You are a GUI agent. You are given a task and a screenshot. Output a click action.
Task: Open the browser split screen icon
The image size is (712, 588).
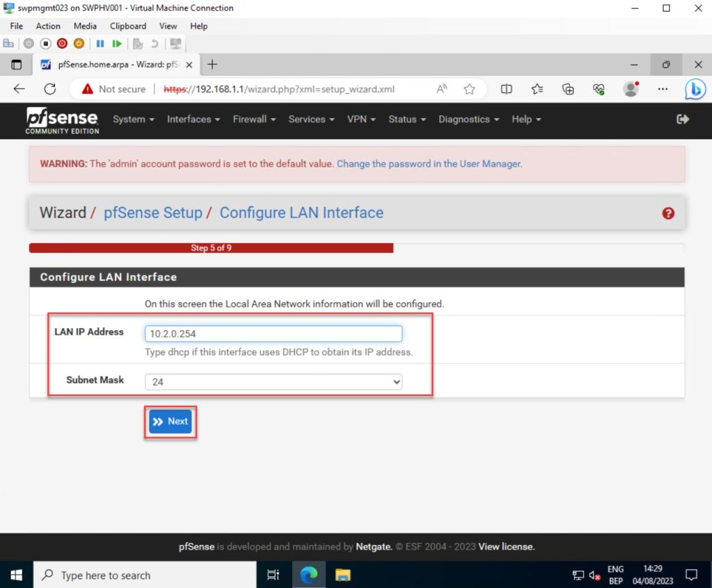507,89
